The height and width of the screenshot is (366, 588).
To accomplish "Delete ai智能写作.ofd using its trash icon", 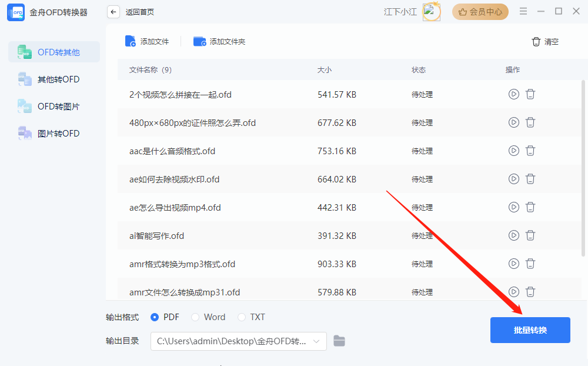I will (530, 235).
